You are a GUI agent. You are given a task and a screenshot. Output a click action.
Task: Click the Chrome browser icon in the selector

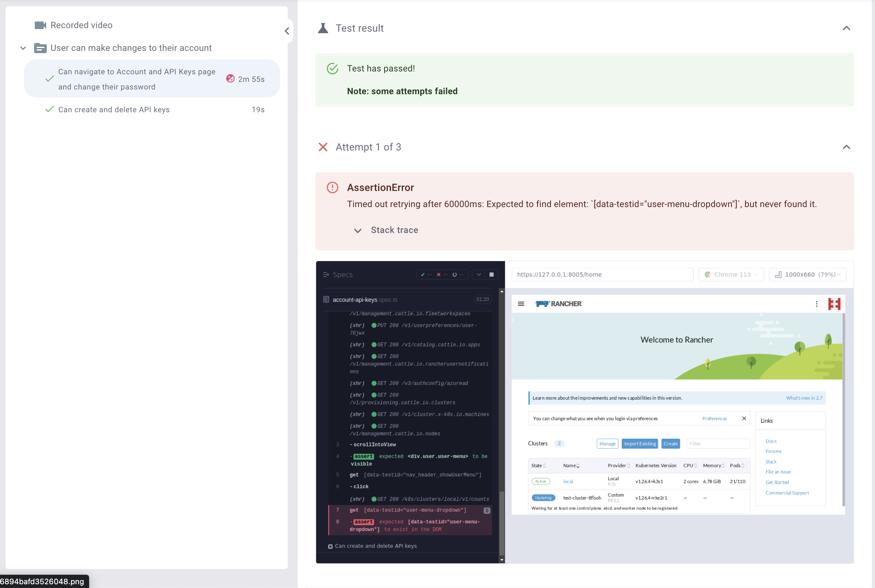pyautogui.click(x=708, y=274)
